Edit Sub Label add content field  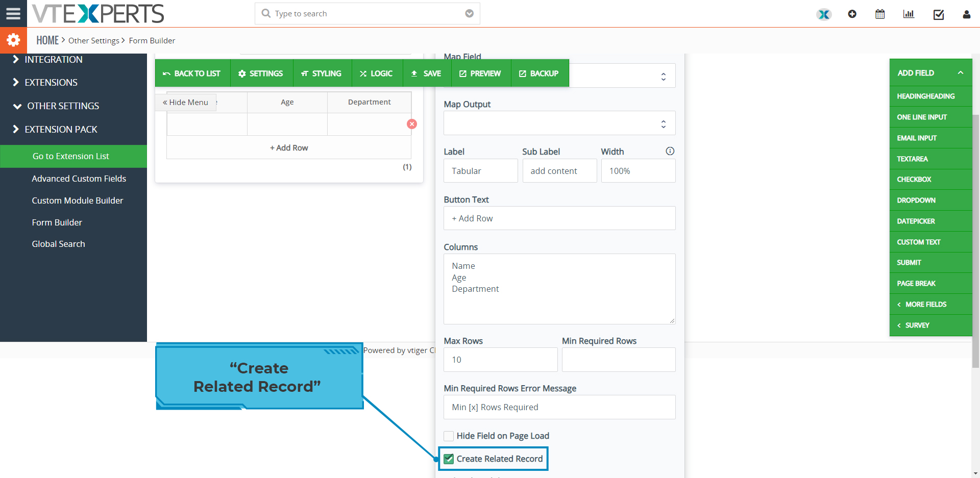coord(559,171)
